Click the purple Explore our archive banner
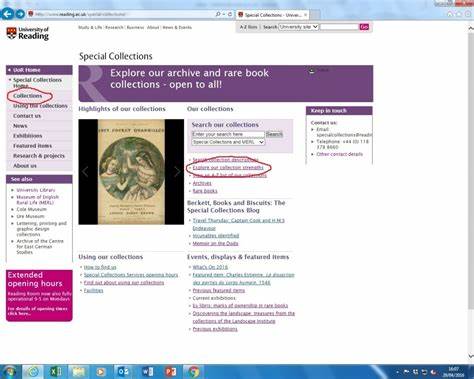Screen dimensions: 474x379 [226, 83]
